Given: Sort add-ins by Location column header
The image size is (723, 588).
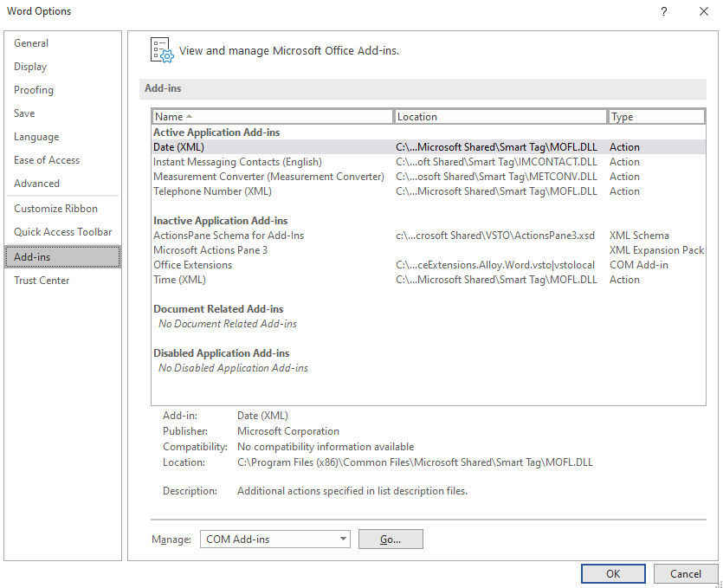Looking at the screenshot, I should [500, 117].
